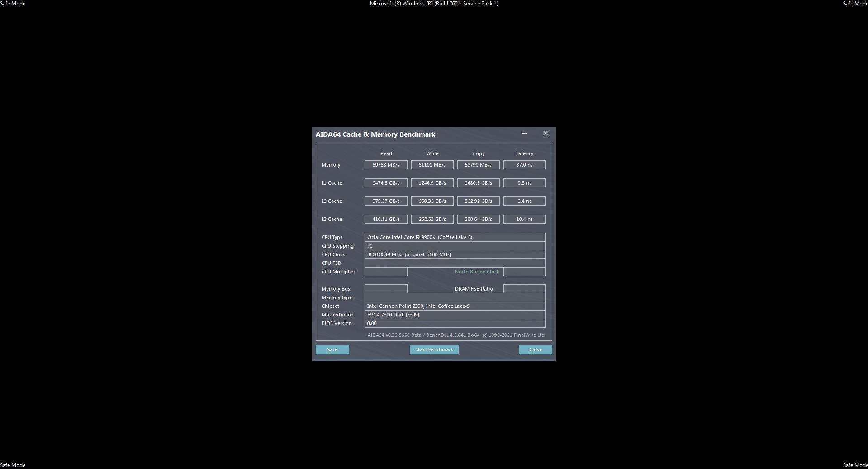This screenshot has width=868, height=469.
Task: Click the Latency column header
Action: 524,153
